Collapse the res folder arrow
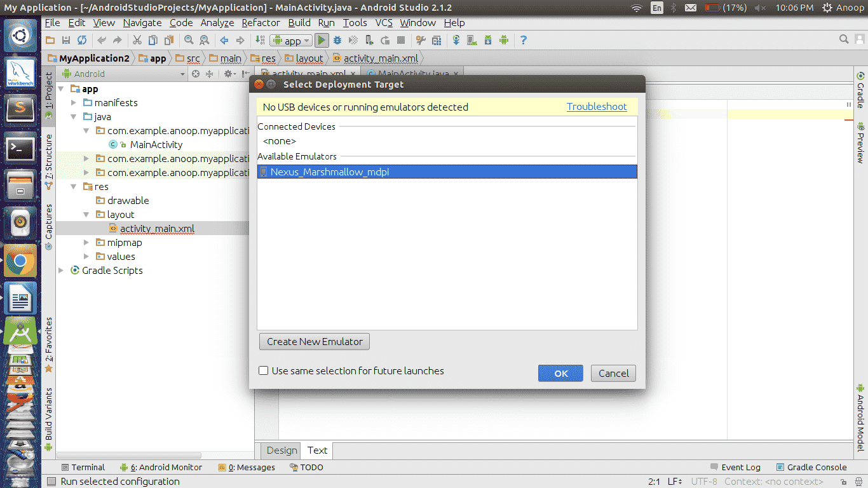This screenshot has height=488, width=868. [74, 187]
